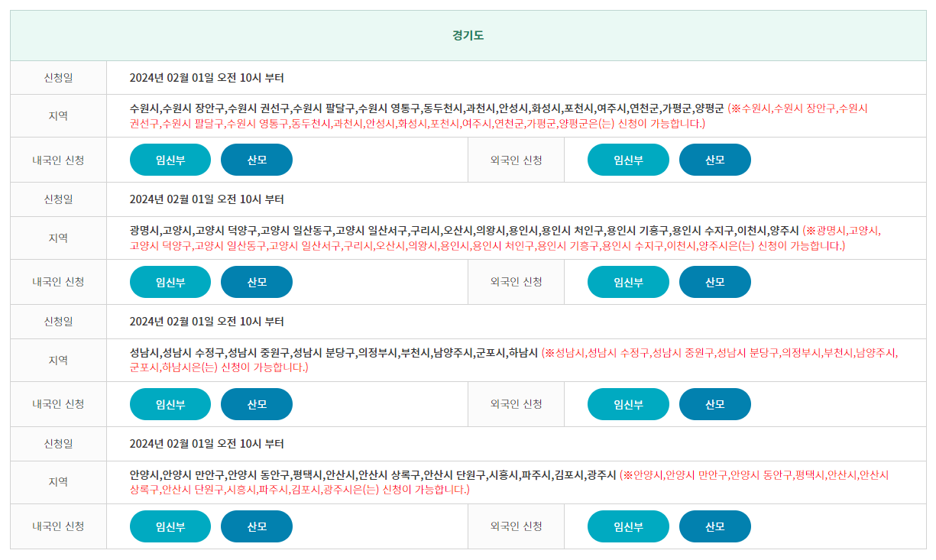Click 임신부 for Anyang domestic applicants
936x560 pixels.
[170, 526]
